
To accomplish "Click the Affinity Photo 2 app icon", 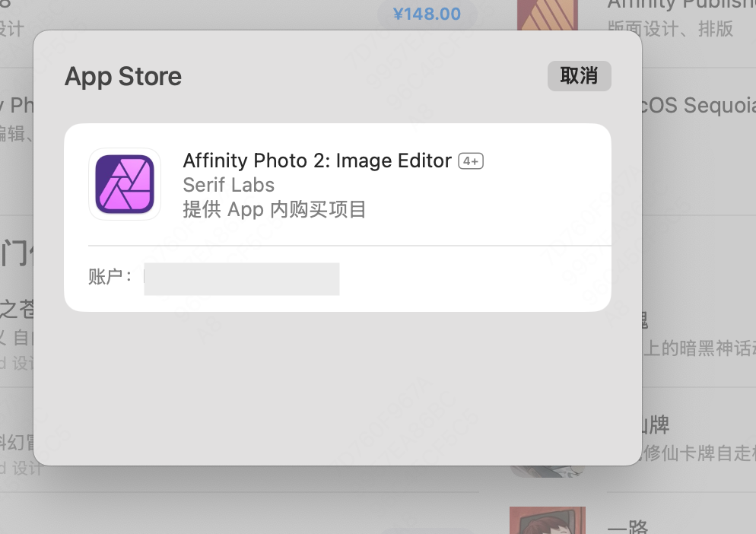I will [125, 184].
